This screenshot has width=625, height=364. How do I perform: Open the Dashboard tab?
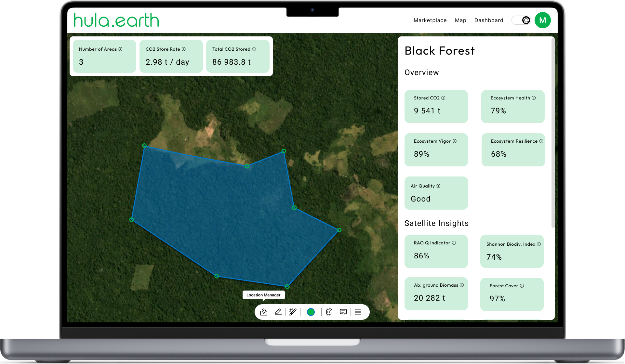pyautogui.click(x=489, y=20)
